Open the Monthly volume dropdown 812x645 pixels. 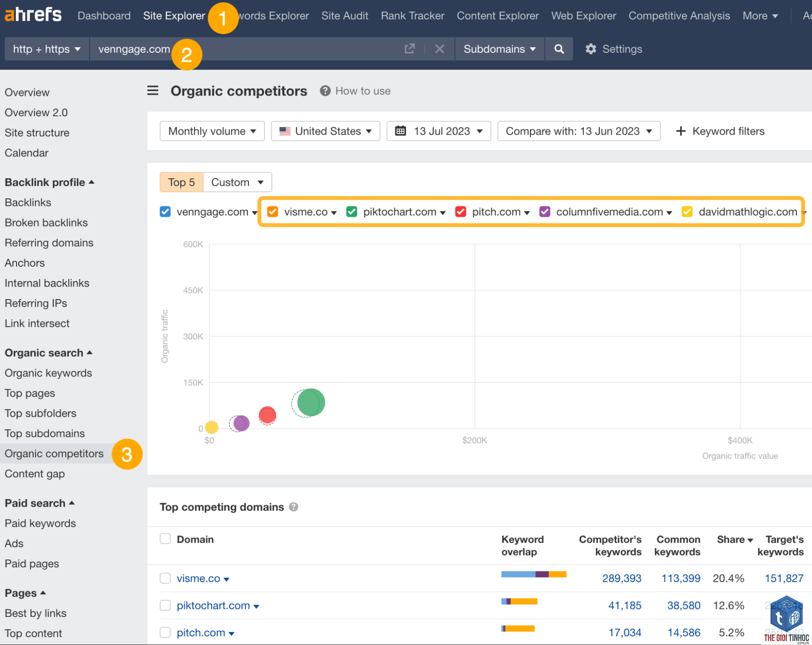[x=212, y=131]
